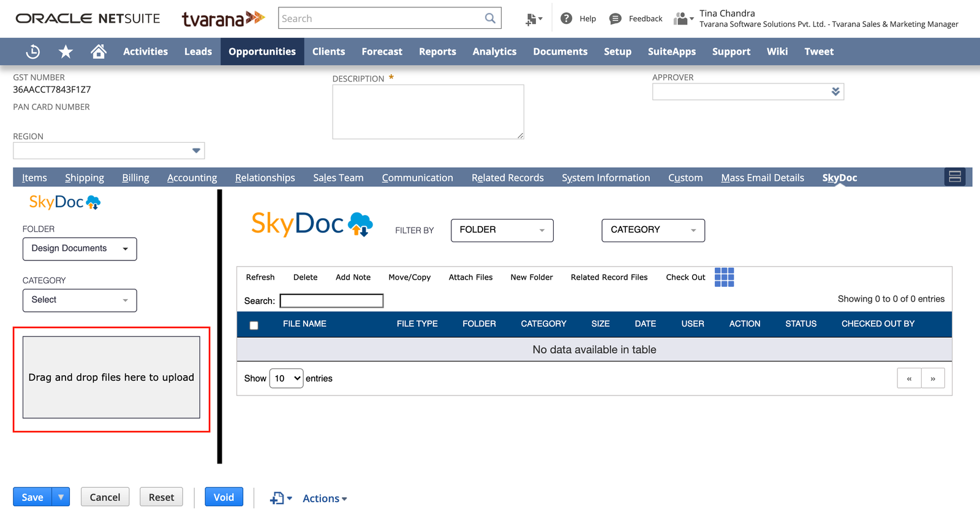Image resolution: width=980 pixels, height=518 pixels.
Task: Click the small SkyDoc sidebar logo
Action: coord(65,202)
